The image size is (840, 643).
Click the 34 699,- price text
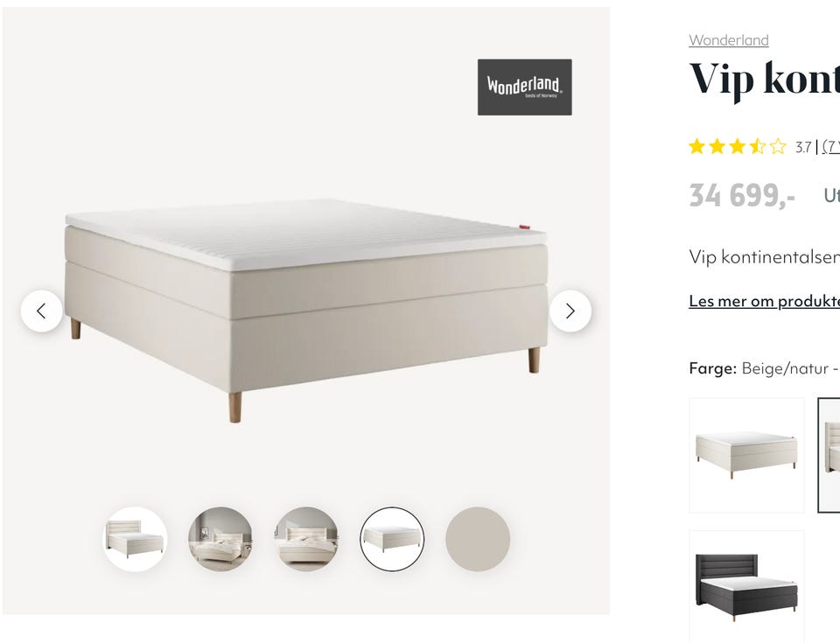click(742, 195)
